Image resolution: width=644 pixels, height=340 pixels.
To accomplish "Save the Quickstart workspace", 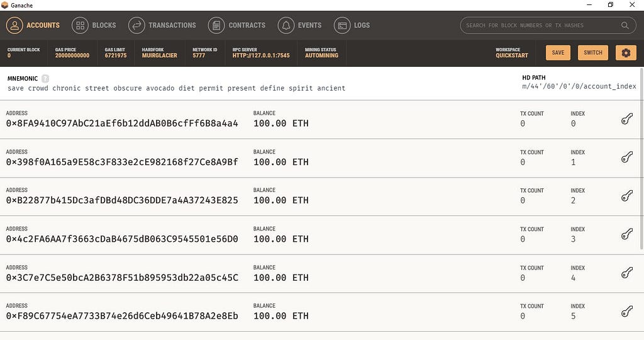I will [x=558, y=53].
